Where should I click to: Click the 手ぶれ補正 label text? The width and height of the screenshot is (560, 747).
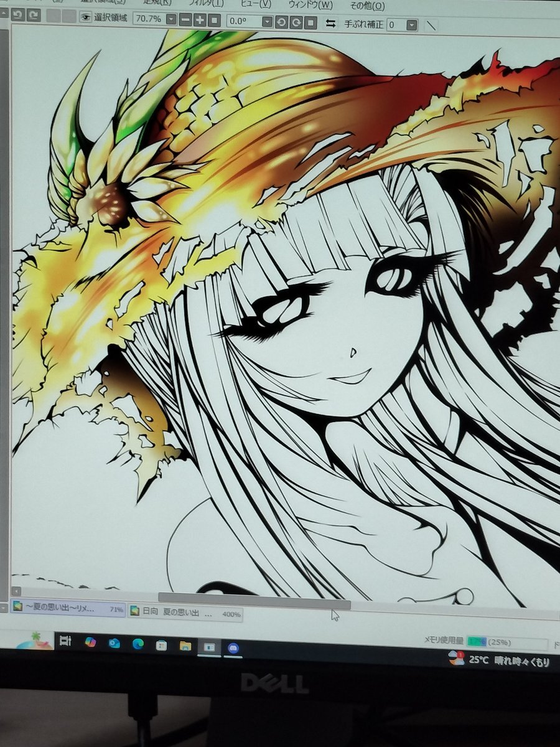tap(363, 24)
